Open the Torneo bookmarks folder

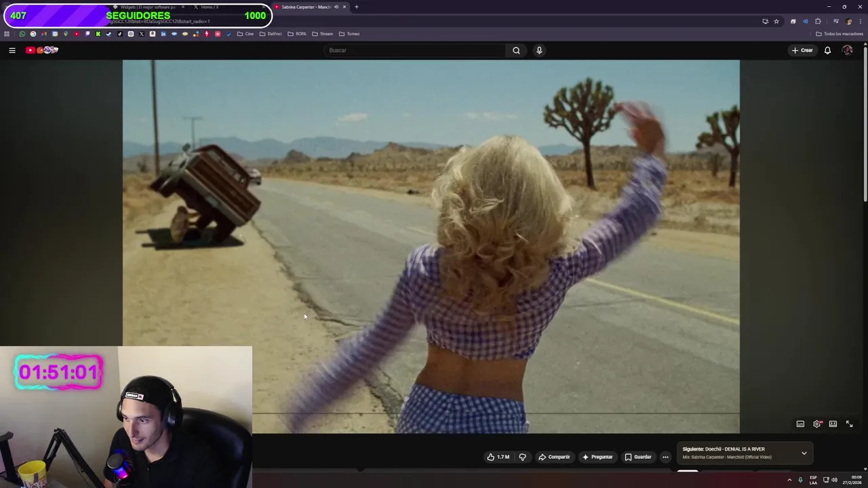point(349,34)
